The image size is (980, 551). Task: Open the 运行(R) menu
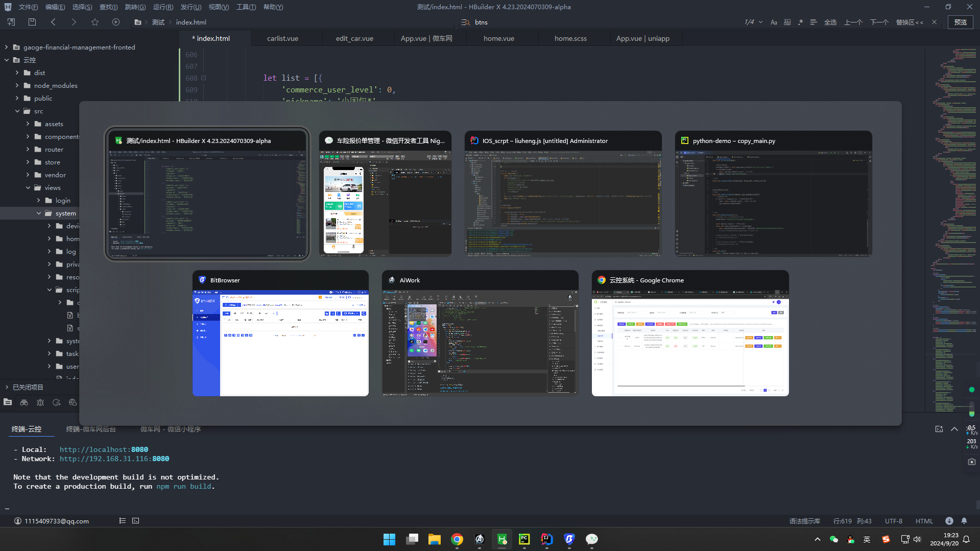click(x=163, y=7)
